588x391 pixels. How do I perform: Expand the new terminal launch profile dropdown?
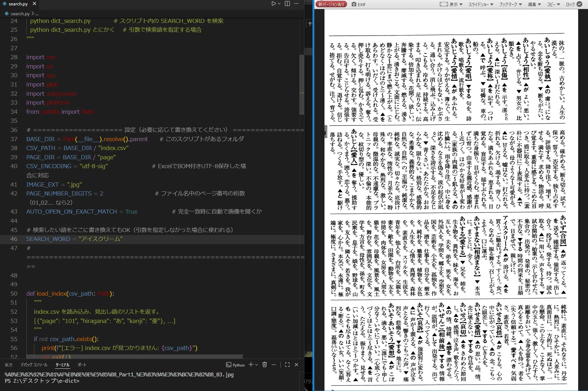[x=257, y=365]
